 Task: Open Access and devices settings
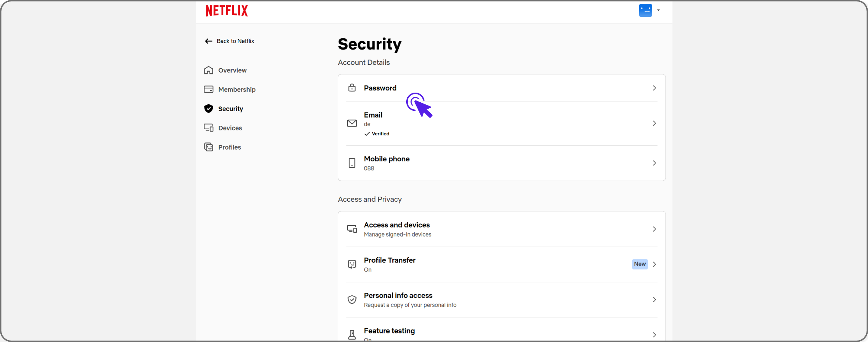[x=502, y=229]
